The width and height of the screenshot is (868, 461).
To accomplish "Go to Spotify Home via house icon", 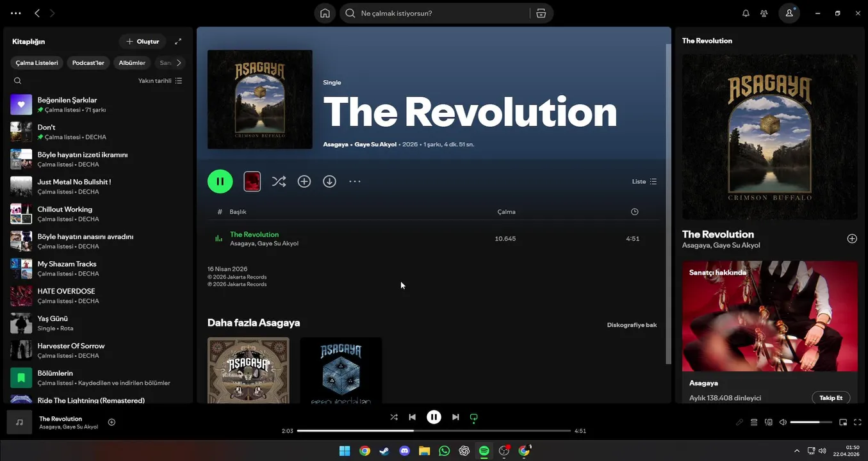I will tap(325, 13).
